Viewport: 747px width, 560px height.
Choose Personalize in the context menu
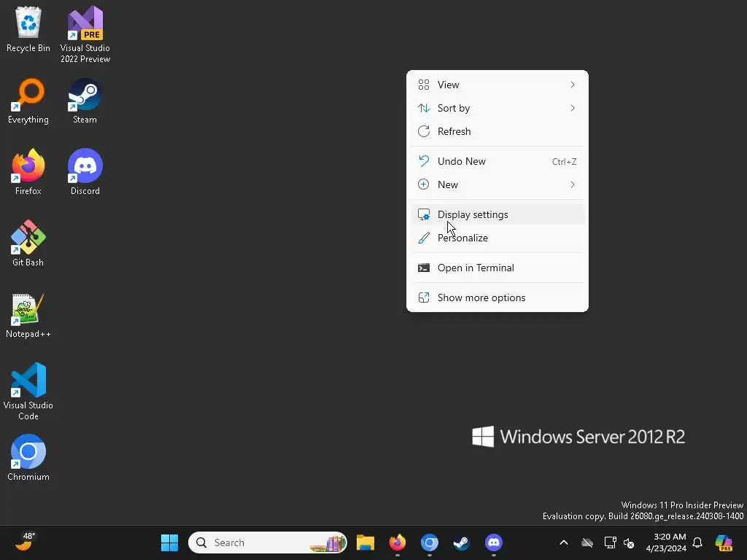pyautogui.click(x=498, y=238)
